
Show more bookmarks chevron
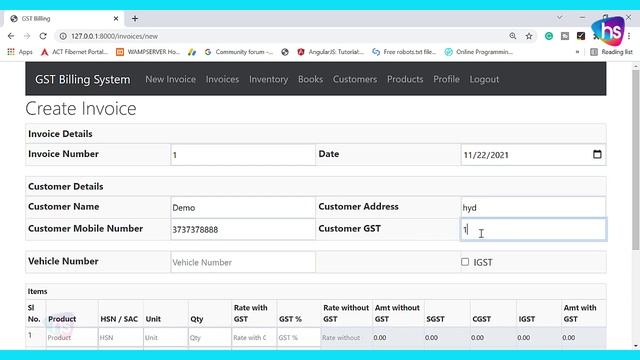click(x=577, y=52)
